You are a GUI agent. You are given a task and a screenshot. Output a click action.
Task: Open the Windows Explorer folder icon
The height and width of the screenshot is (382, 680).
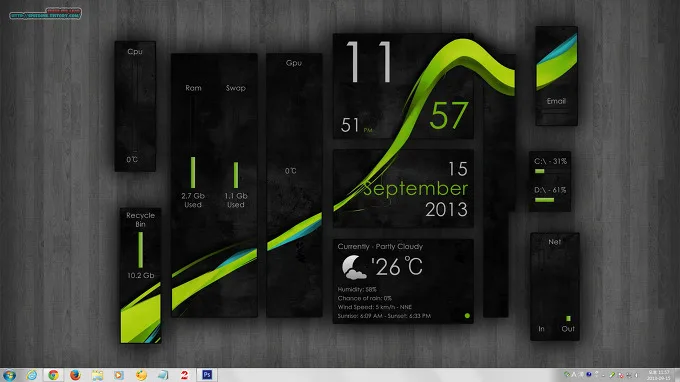pyautogui.click(x=97, y=375)
